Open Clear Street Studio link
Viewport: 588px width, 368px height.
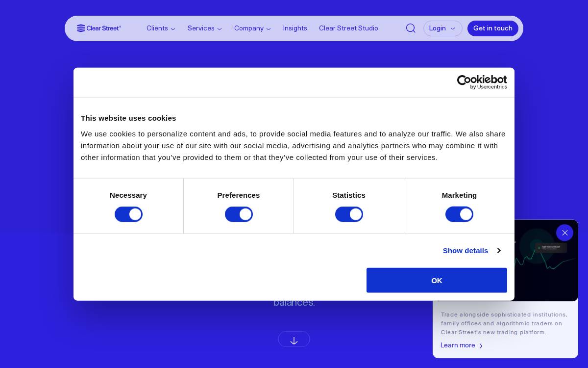[348, 28]
